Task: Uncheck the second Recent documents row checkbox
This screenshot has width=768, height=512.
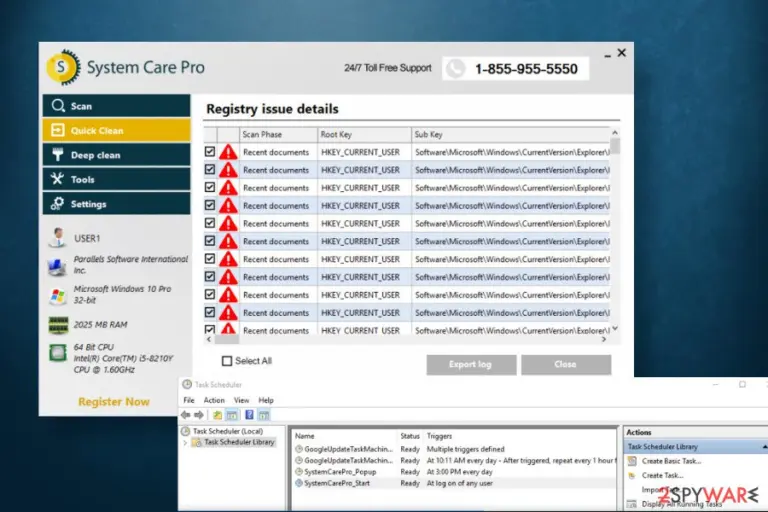Action: (210, 170)
